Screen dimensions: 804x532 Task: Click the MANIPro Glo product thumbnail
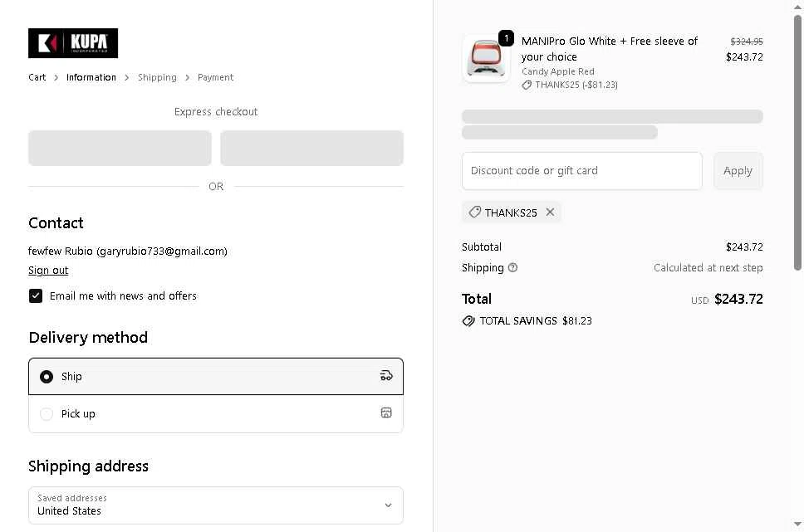[x=486, y=58]
